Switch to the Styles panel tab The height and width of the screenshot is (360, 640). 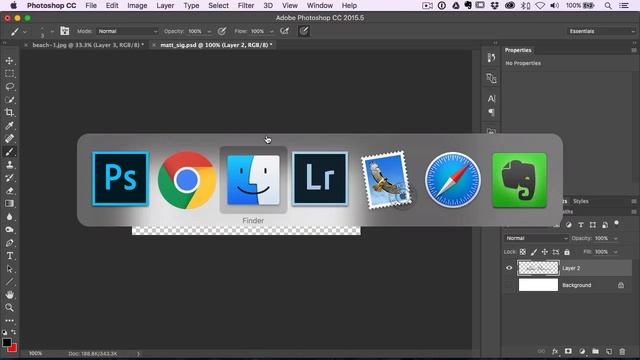click(580, 201)
